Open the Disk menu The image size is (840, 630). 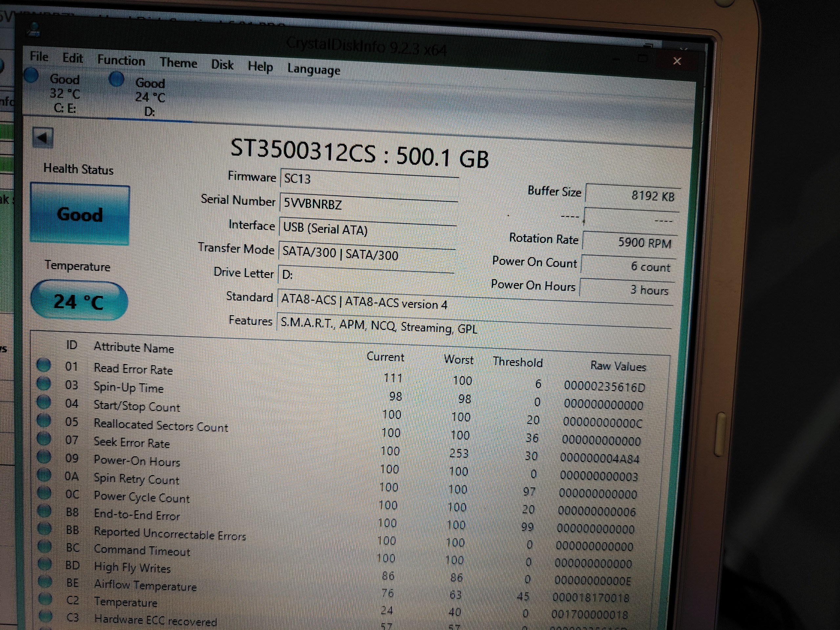coord(222,65)
